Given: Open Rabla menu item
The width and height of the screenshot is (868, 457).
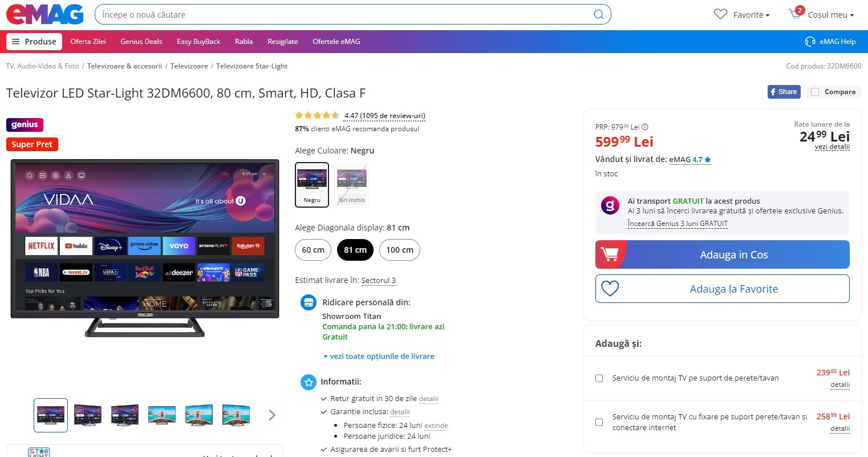Looking at the screenshot, I should (x=244, y=42).
